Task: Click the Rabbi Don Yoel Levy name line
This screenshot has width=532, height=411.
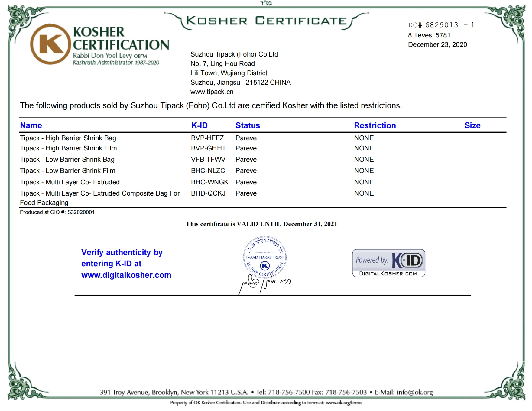Action: (x=110, y=56)
